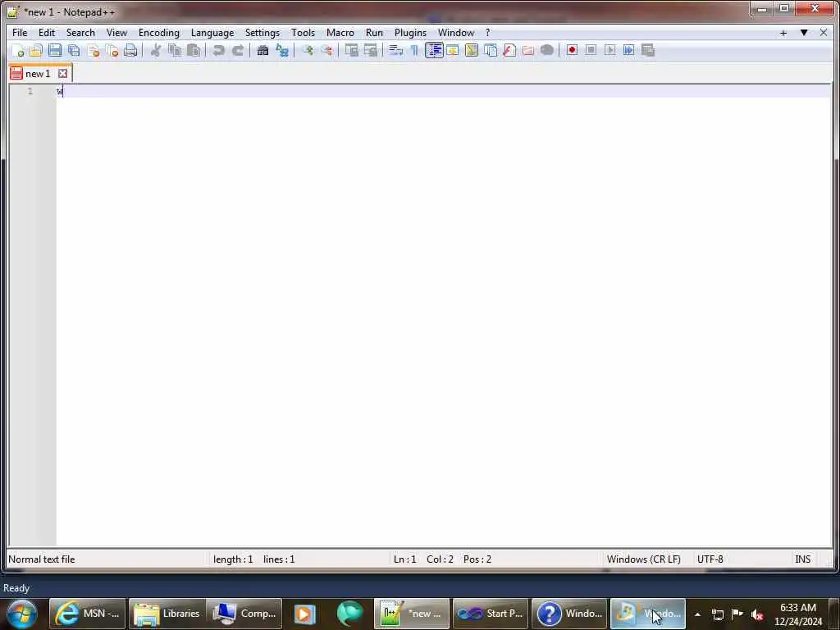The height and width of the screenshot is (630, 840).
Task: Open the down-arrow dropdown beside the menu bar
Action: (804, 33)
